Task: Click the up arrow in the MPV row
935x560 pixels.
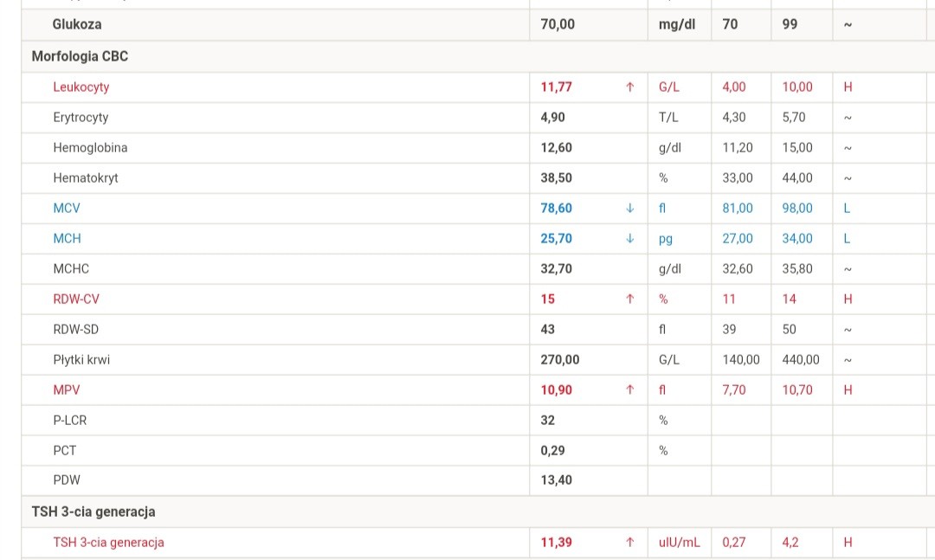Action: pos(629,389)
